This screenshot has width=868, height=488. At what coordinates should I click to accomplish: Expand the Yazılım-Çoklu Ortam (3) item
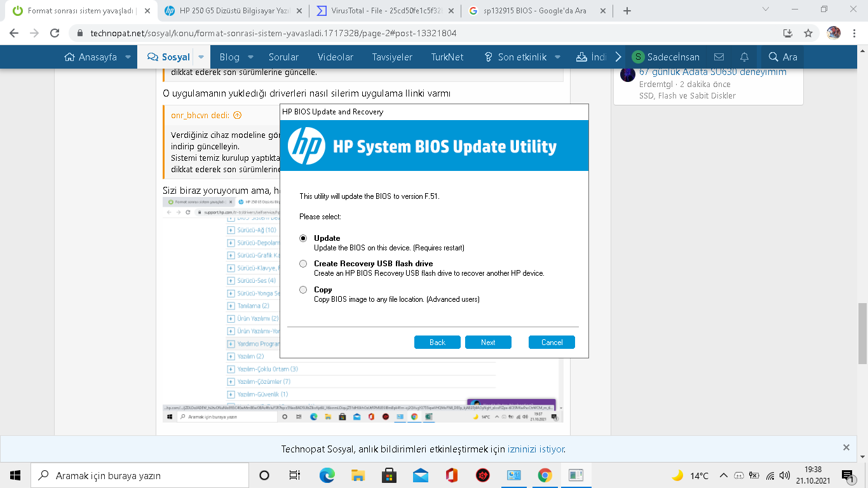pyautogui.click(x=231, y=369)
